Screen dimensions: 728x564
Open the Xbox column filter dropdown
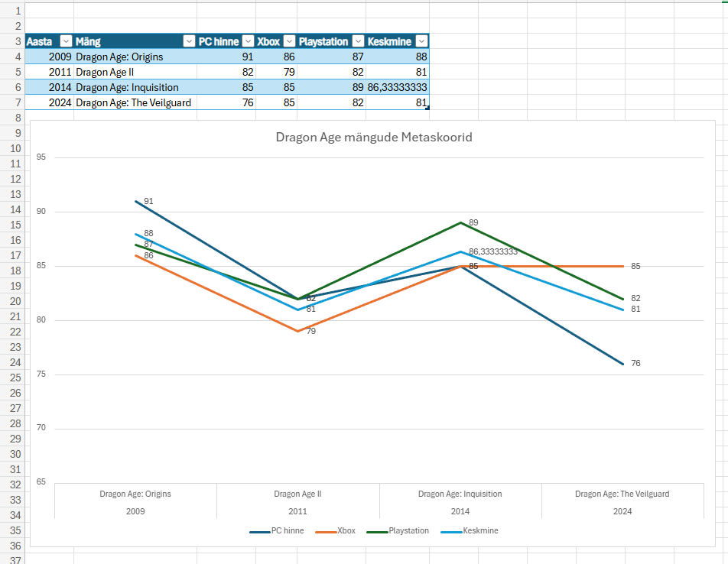coord(289,41)
